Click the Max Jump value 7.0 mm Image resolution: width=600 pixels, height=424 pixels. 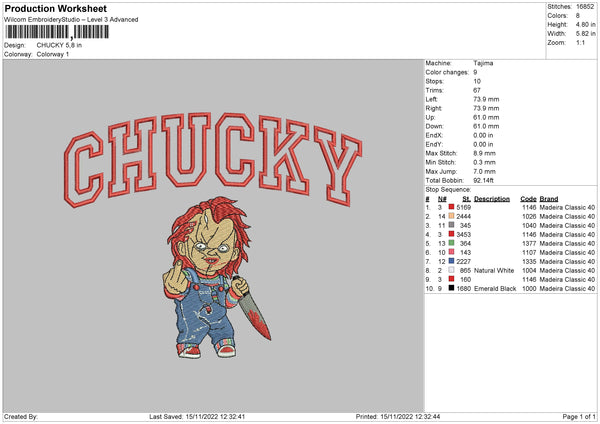(x=484, y=171)
